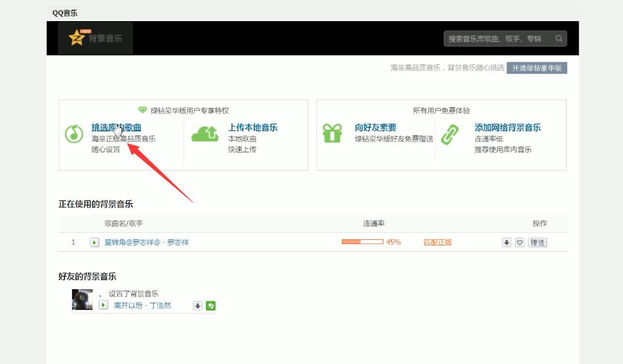Click the 赠送 button for 爱转角

coord(538,243)
